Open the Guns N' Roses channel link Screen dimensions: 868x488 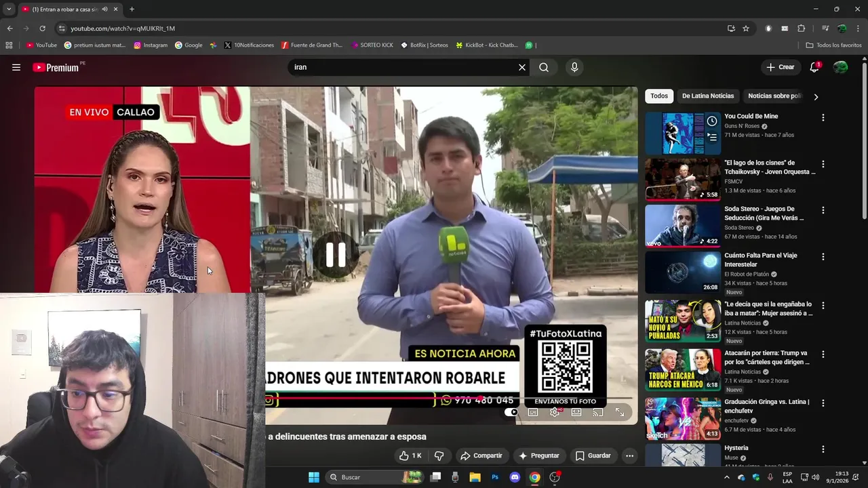click(x=742, y=126)
